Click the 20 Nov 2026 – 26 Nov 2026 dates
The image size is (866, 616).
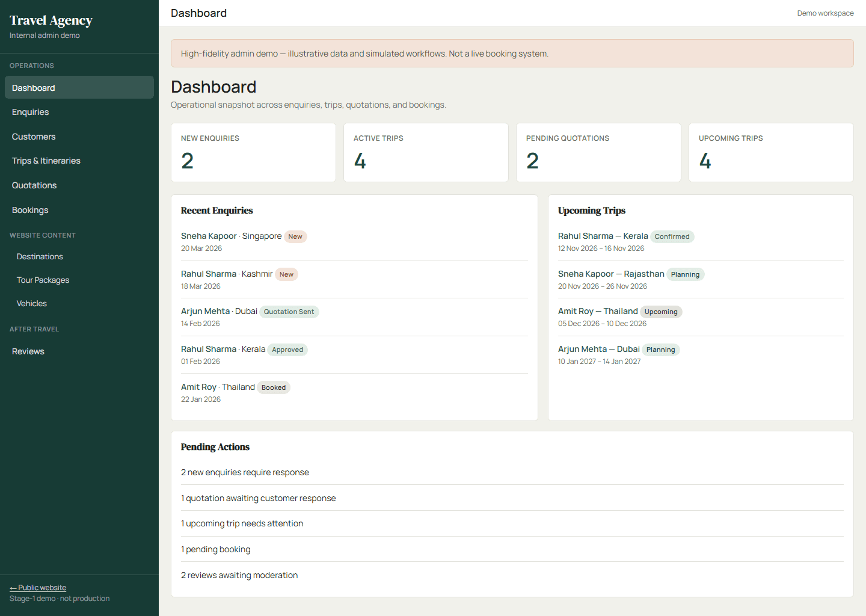[603, 286]
